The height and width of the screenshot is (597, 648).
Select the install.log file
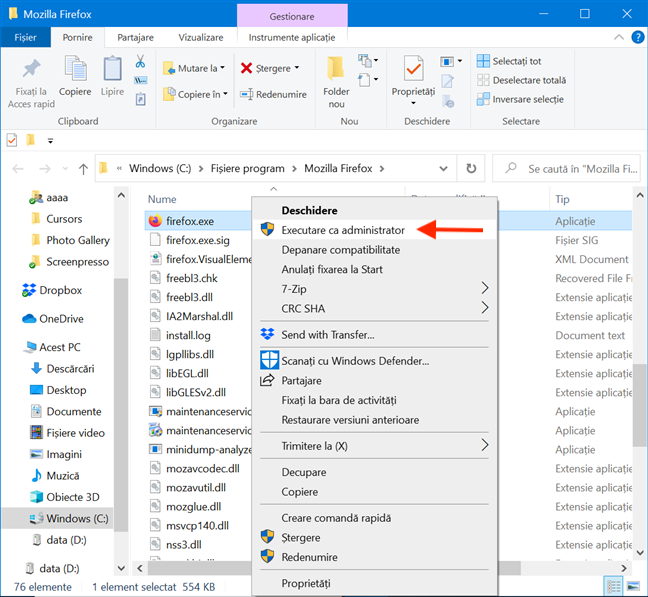[x=188, y=335]
